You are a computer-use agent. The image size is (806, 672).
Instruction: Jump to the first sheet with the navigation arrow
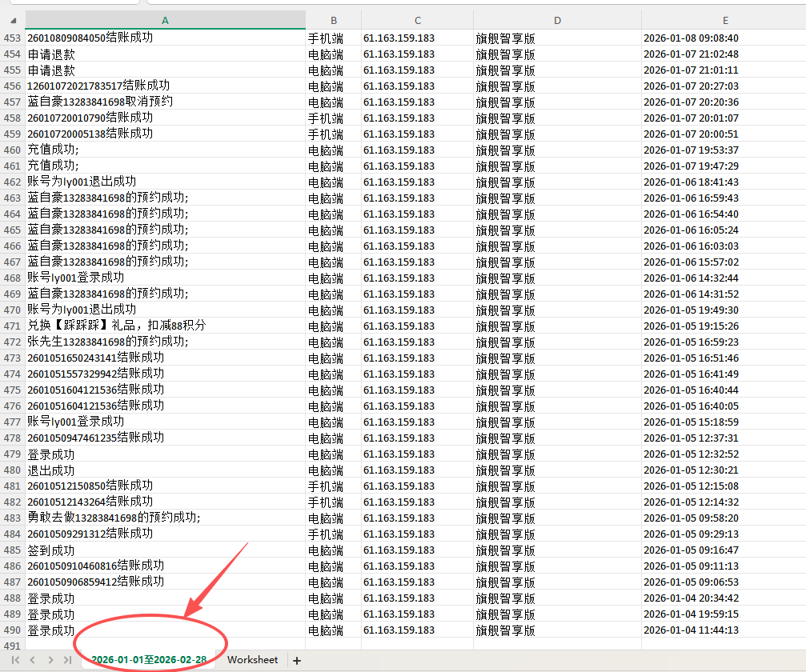[x=15, y=660]
